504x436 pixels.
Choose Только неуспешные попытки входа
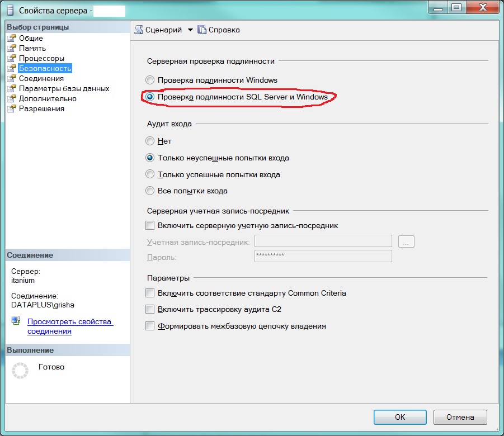150,158
